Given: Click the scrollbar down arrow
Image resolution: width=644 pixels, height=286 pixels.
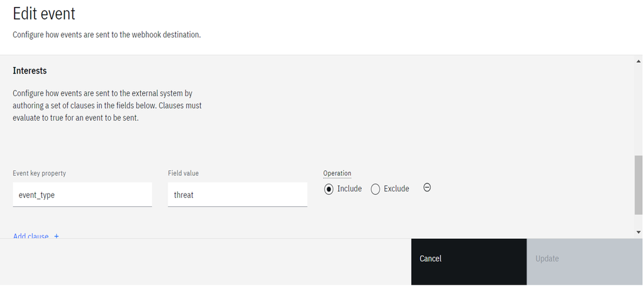Looking at the screenshot, I should click(639, 232).
